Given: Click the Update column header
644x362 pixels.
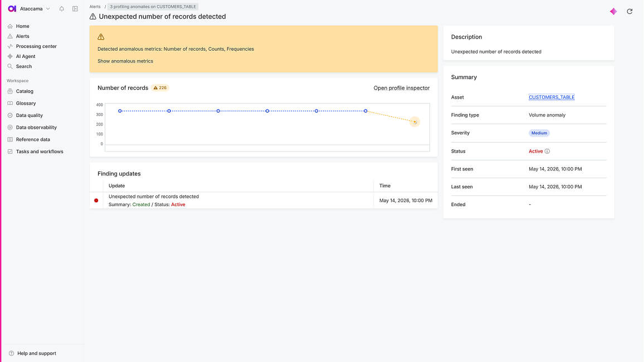Looking at the screenshot, I should (116, 186).
